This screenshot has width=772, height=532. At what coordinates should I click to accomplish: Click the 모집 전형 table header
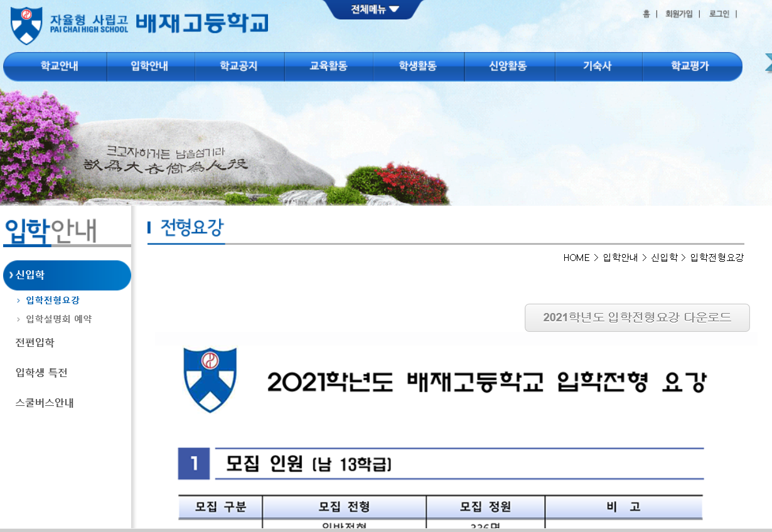[x=345, y=507]
